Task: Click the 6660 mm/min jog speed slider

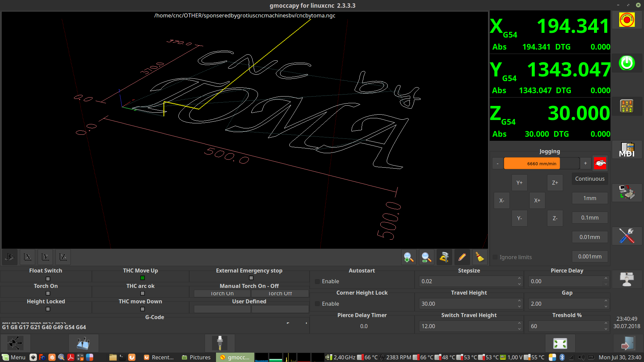Action: [x=541, y=164]
